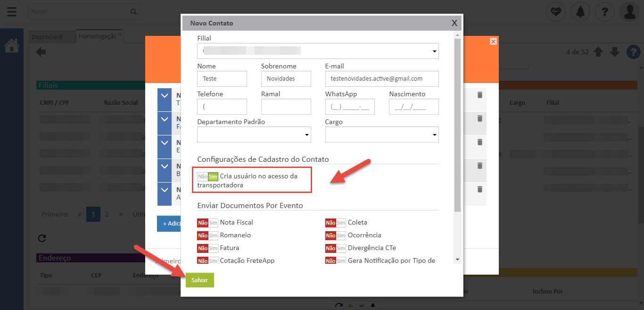Toggle Cria usuário no acesso da transportadora
The image size is (644, 310).
coord(207,176)
